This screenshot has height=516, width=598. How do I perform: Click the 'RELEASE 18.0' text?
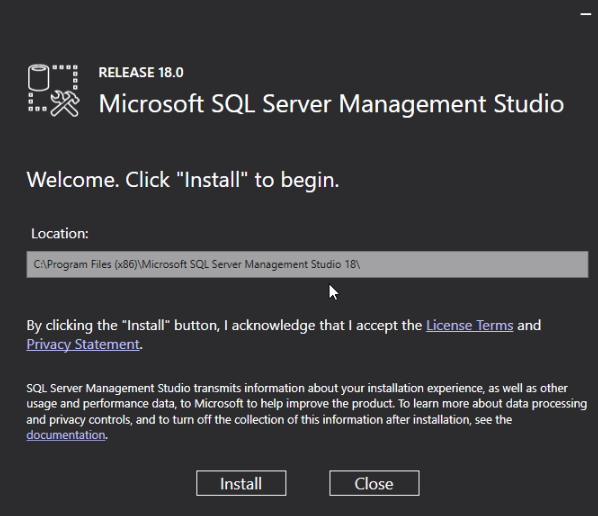tap(141, 72)
